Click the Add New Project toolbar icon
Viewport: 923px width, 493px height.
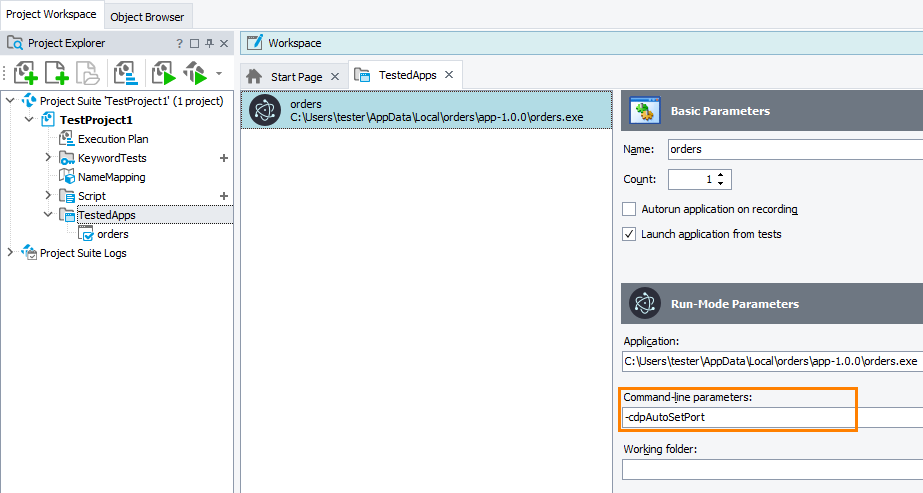coord(26,73)
